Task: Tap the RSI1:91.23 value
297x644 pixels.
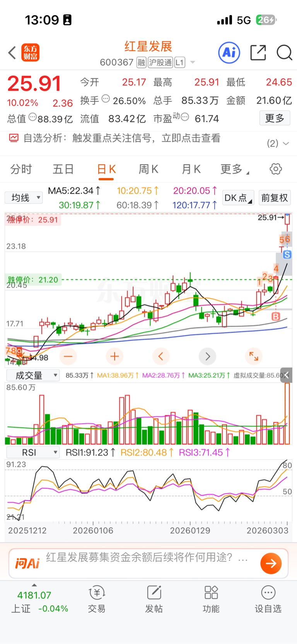Action: [x=90, y=452]
